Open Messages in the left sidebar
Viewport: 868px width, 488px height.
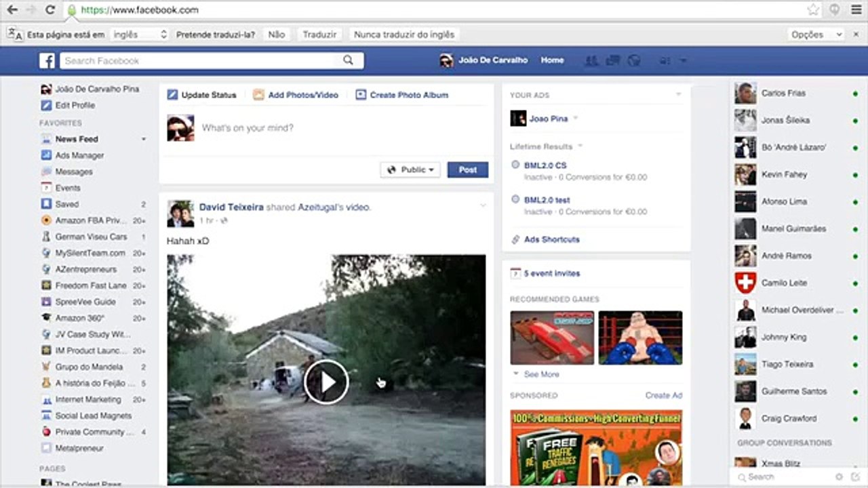click(73, 171)
